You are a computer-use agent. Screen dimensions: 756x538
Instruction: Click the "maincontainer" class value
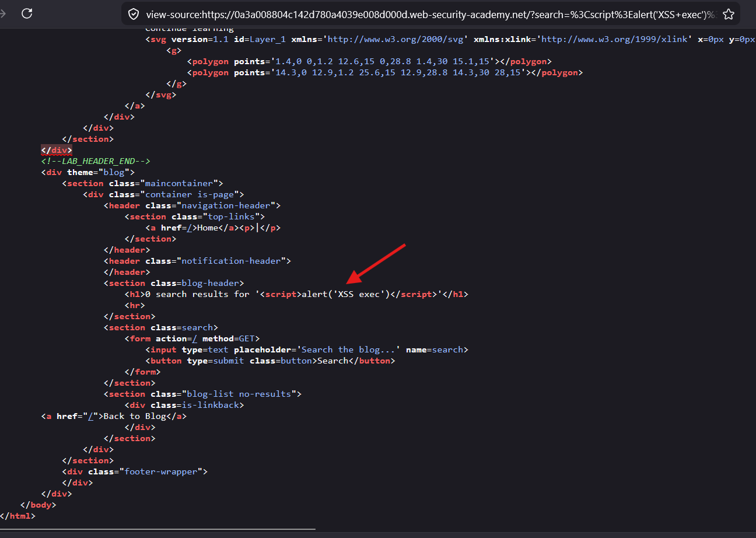[x=181, y=183]
